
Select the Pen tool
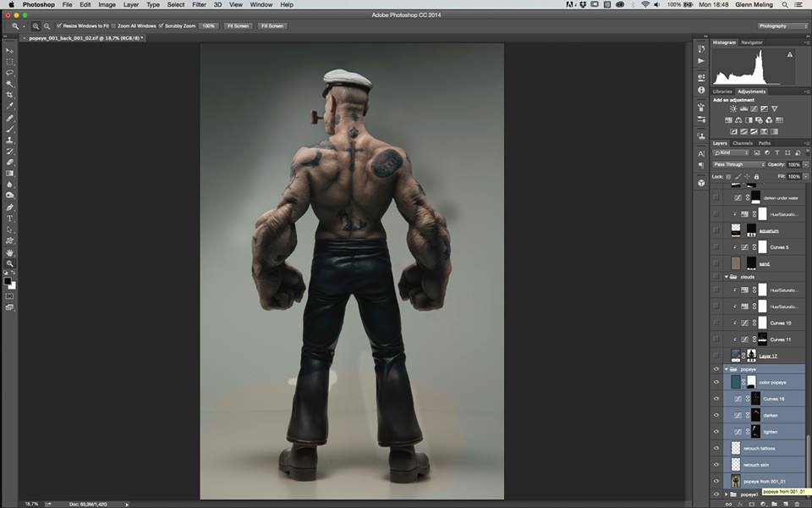pyautogui.click(x=10, y=207)
